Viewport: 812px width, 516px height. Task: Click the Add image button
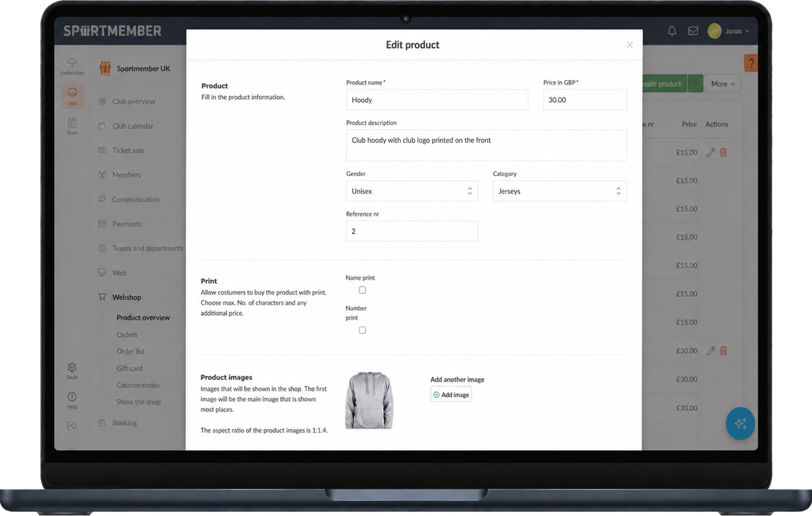(451, 395)
